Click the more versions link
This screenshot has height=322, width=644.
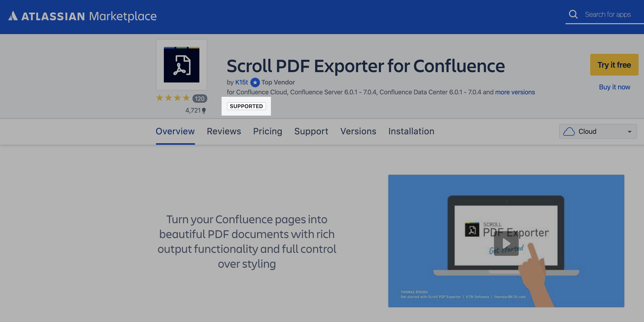(x=515, y=92)
